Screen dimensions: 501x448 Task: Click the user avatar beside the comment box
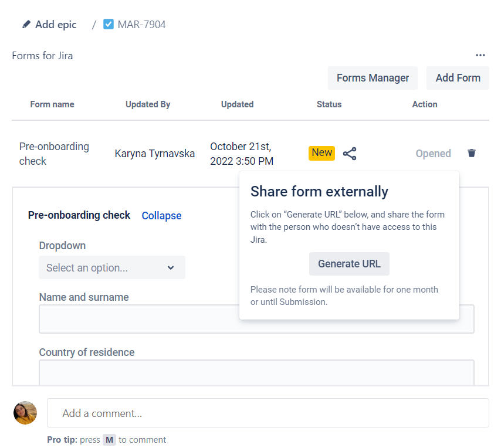tap(25, 413)
